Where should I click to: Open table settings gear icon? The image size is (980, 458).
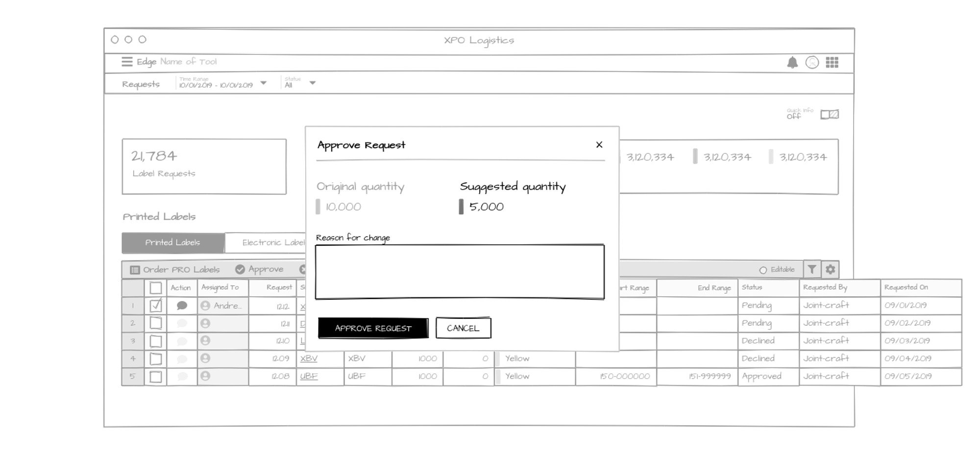(x=830, y=269)
